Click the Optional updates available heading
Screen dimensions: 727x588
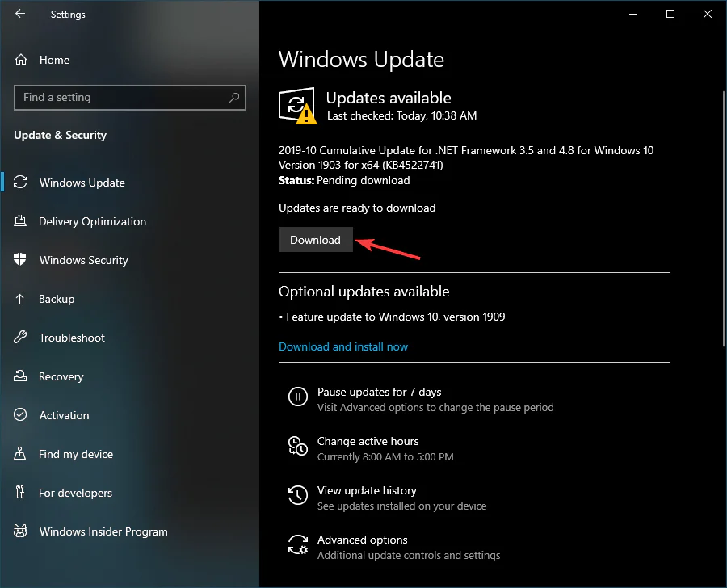coord(364,292)
